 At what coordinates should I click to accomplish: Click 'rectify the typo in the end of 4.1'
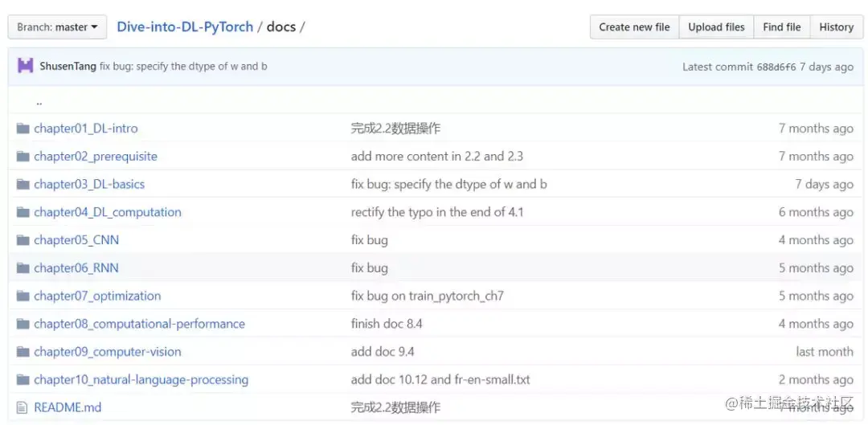click(x=437, y=212)
